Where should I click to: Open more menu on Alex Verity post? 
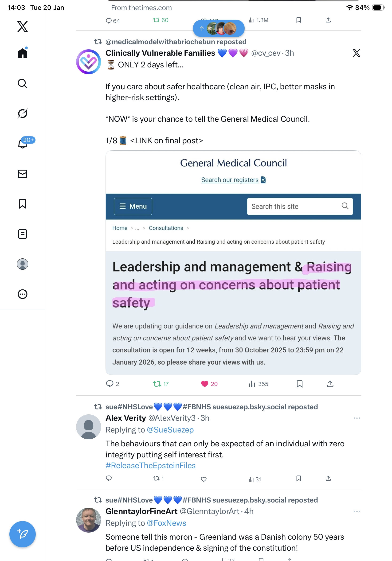pyautogui.click(x=357, y=418)
